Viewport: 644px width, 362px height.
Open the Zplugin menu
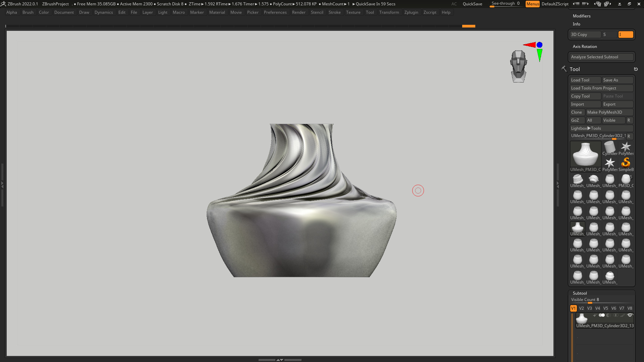411,12
